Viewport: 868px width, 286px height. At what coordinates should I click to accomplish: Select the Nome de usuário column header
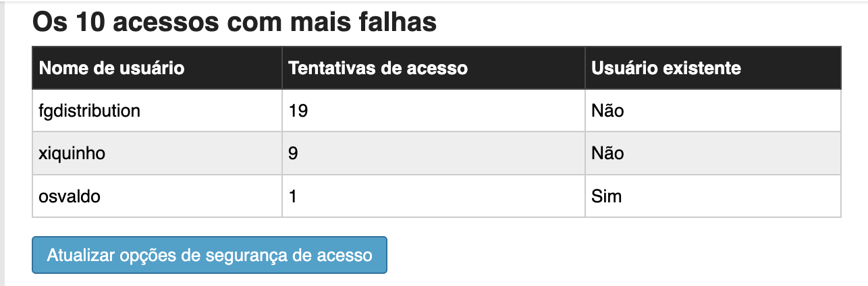[x=157, y=67]
